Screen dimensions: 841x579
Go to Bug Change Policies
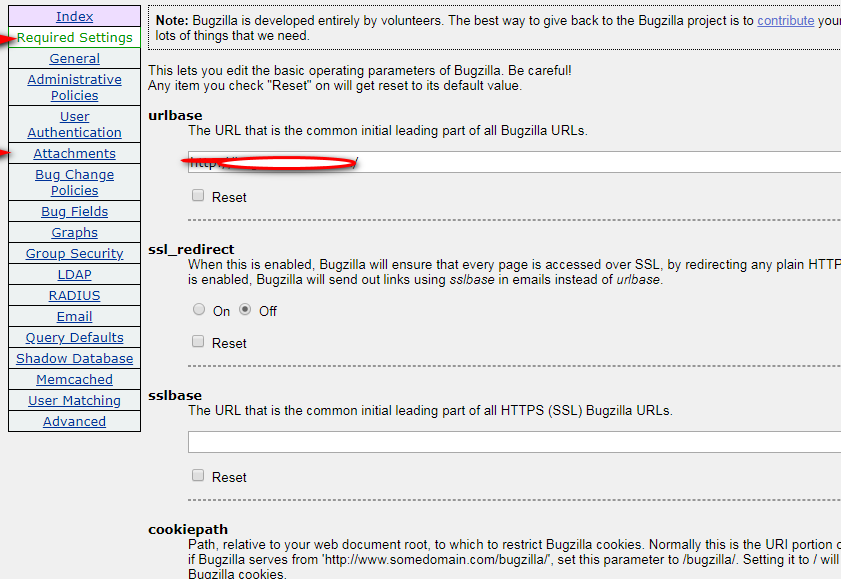click(75, 182)
